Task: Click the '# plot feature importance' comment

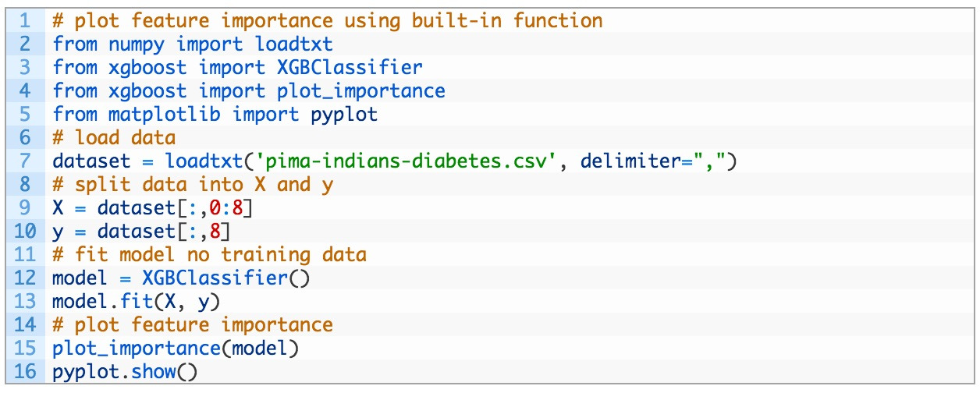Action: (x=193, y=324)
